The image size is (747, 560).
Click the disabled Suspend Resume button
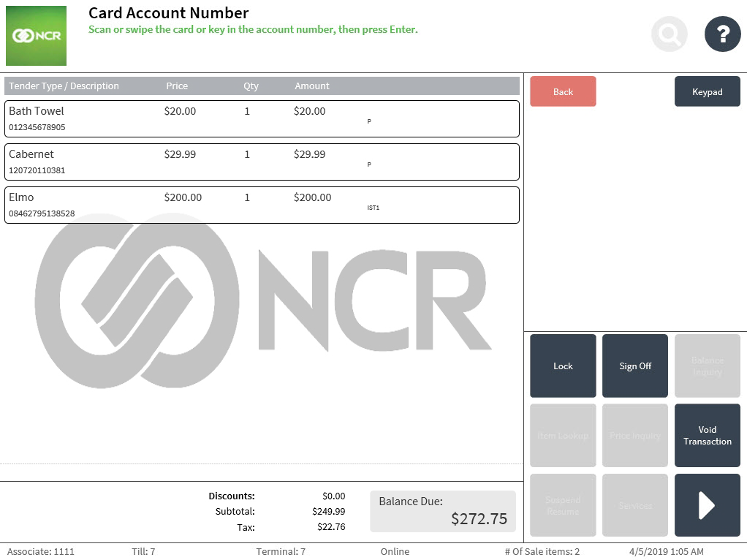[x=563, y=505]
